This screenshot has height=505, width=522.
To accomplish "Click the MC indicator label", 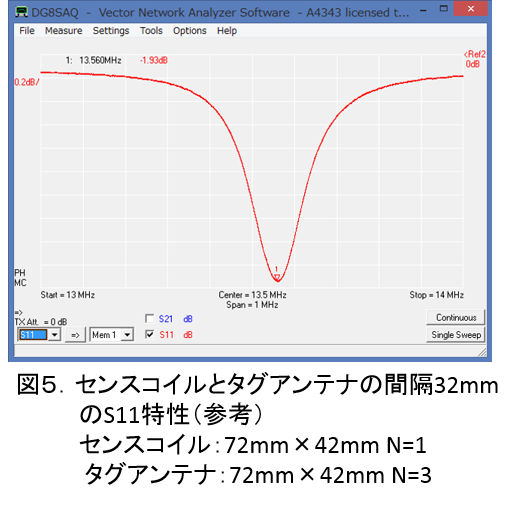I will pos(20,283).
